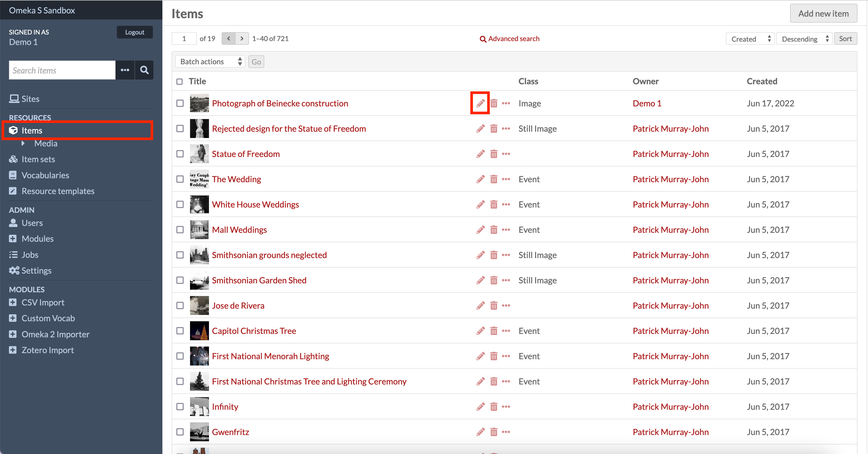Go to previous page arrow
868x454 pixels.
click(x=228, y=38)
